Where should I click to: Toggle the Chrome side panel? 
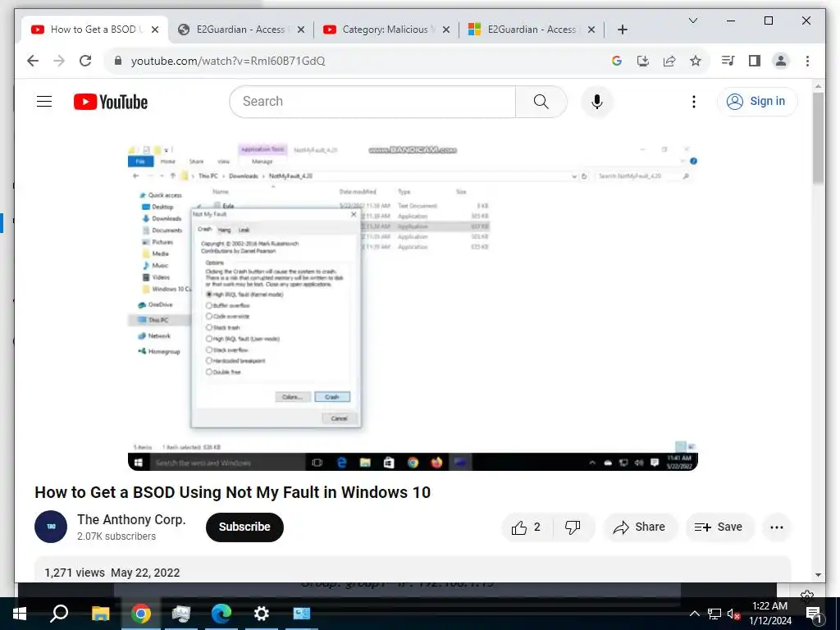tap(755, 61)
